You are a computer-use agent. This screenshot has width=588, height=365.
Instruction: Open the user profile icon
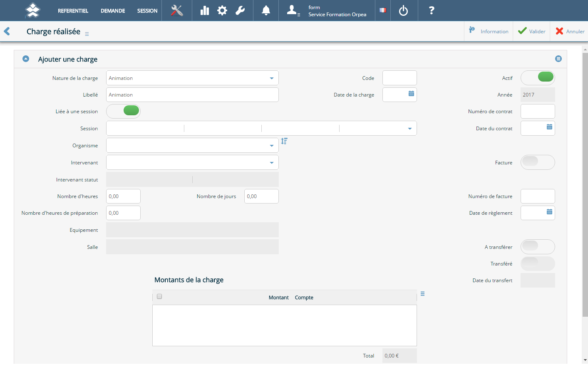tap(293, 10)
